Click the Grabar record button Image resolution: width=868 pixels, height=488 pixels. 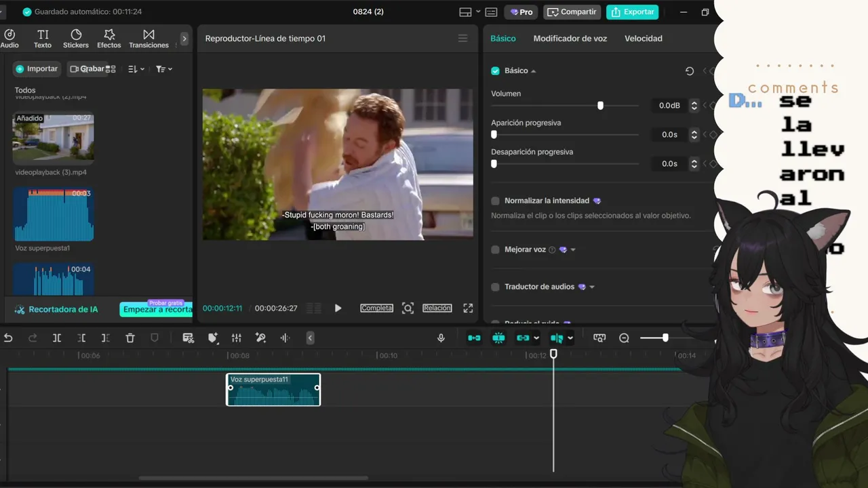(x=87, y=69)
